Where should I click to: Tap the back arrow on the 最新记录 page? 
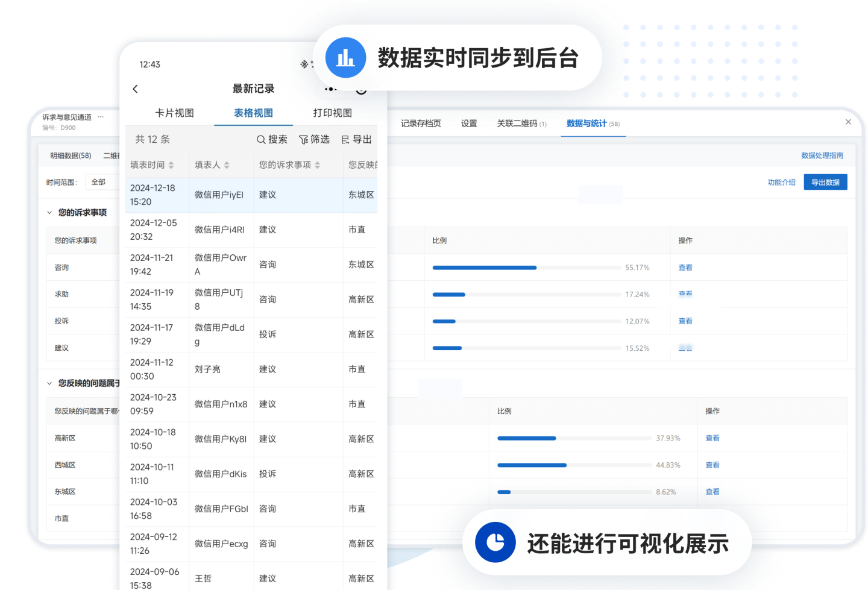coord(135,89)
